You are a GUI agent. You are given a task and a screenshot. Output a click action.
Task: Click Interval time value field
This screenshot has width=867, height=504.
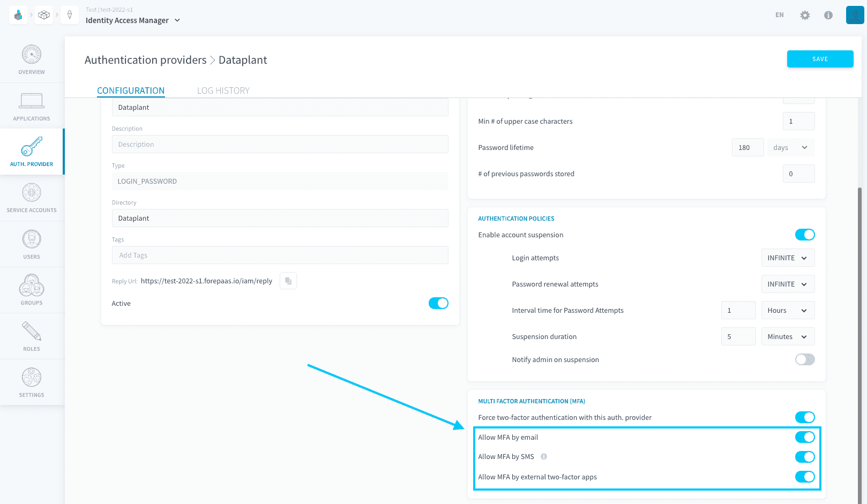click(738, 310)
